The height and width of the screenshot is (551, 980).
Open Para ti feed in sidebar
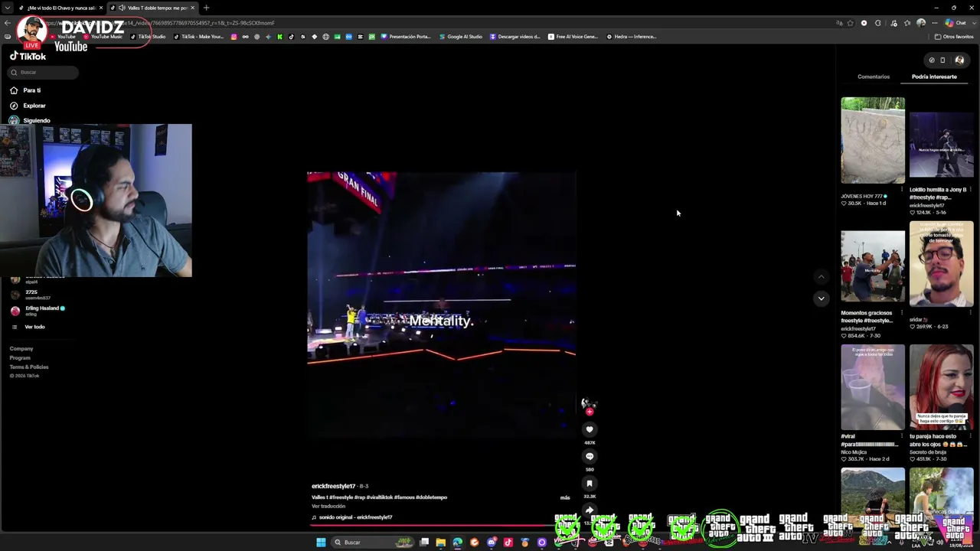coord(32,90)
